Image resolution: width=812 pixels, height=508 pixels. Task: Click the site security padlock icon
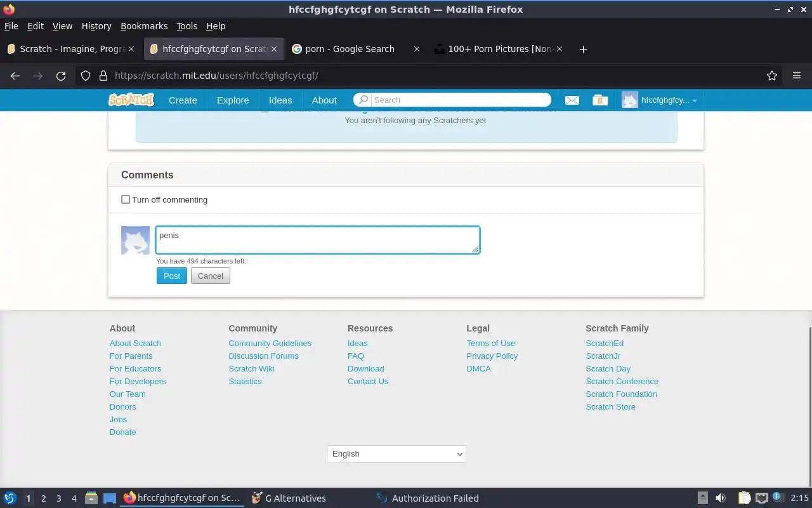pos(103,76)
